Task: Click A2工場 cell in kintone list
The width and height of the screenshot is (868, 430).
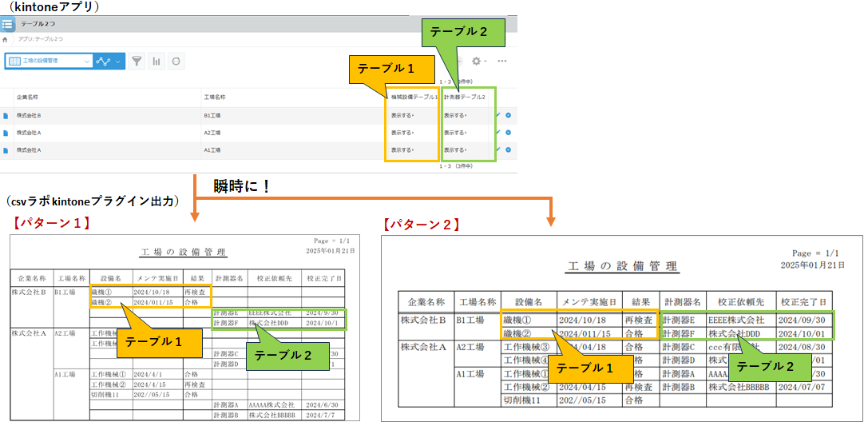Action: (212, 133)
